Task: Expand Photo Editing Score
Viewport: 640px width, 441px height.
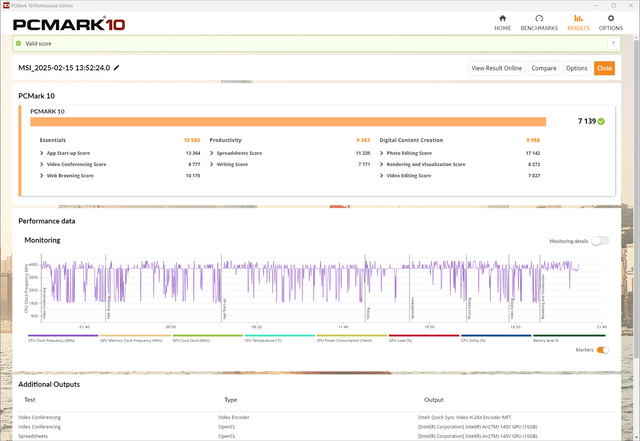Action: pos(382,153)
